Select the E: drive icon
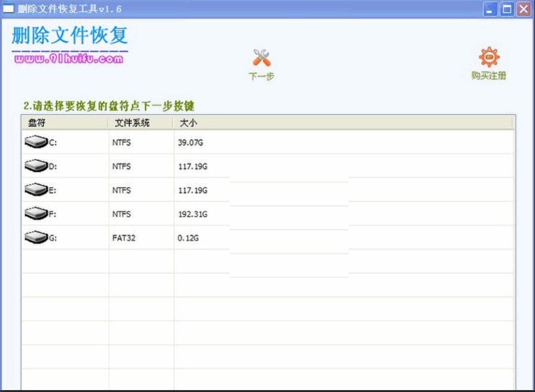Viewport: 535px width, 392px height. pyautogui.click(x=36, y=189)
